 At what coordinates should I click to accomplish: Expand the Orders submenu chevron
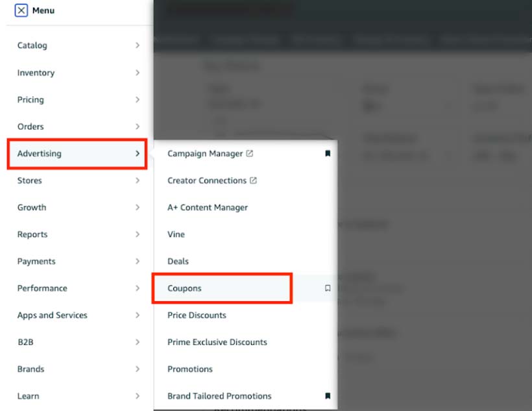(x=138, y=127)
